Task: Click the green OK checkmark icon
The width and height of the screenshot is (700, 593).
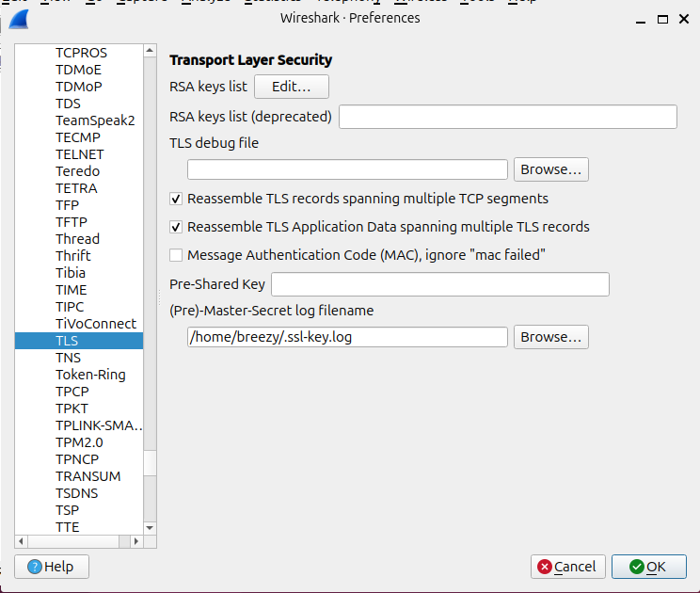Action: 636,567
